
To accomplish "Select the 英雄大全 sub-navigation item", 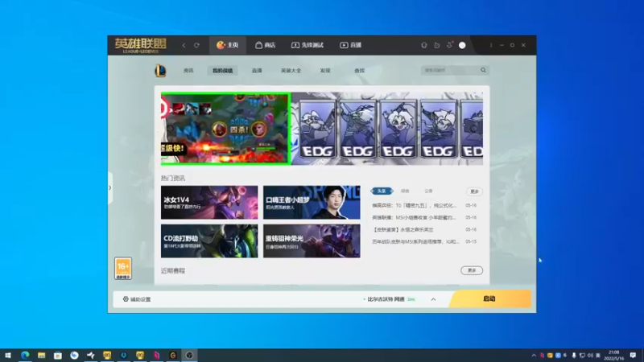I will 291,71.
